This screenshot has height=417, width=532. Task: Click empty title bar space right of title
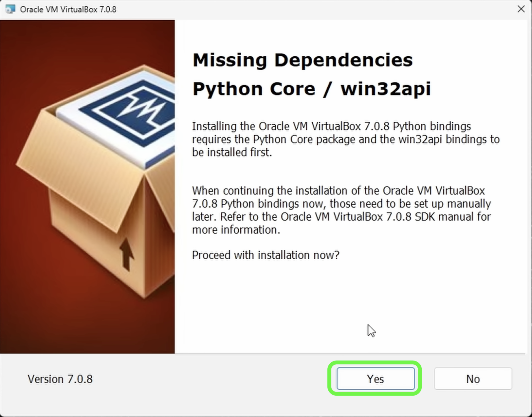click(295, 9)
